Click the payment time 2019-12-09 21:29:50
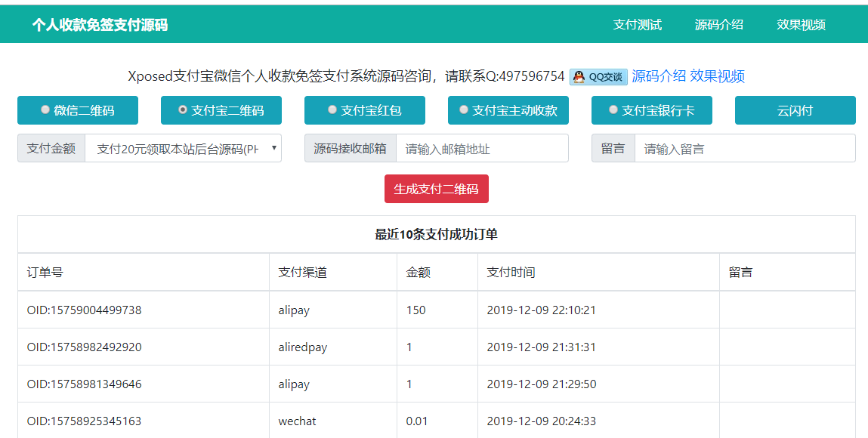Viewport: 868px width, 438px height. point(542,384)
